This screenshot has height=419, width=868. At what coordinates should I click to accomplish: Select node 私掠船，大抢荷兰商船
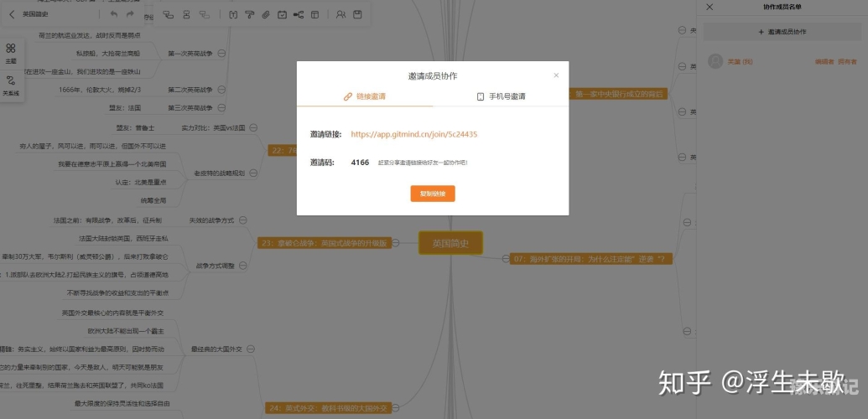pos(108,54)
